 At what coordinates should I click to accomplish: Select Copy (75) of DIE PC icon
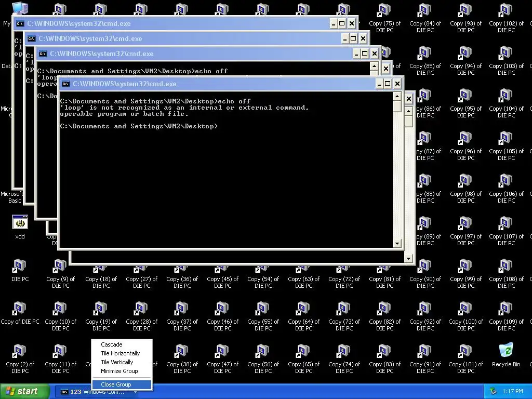pos(384,18)
